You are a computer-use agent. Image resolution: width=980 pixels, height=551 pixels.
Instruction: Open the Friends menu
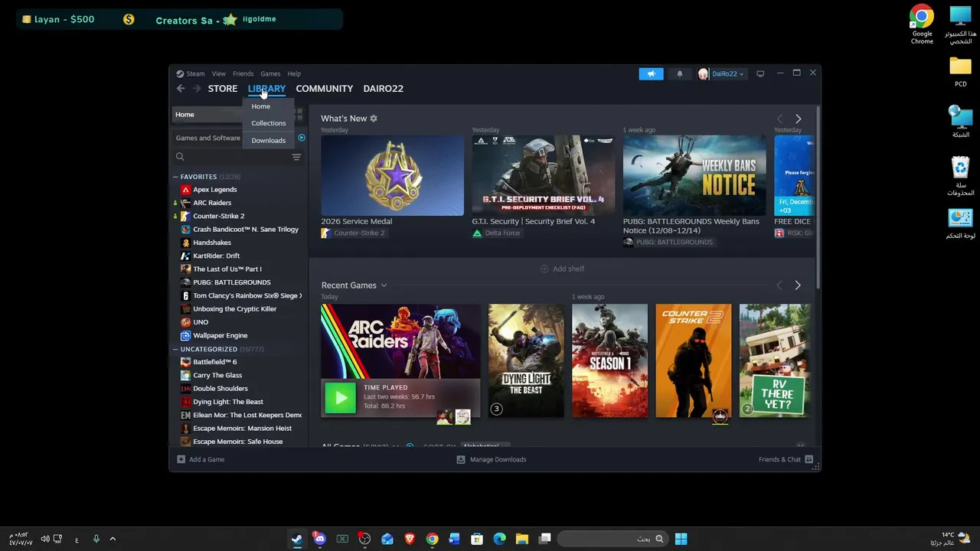tap(243, 73)
